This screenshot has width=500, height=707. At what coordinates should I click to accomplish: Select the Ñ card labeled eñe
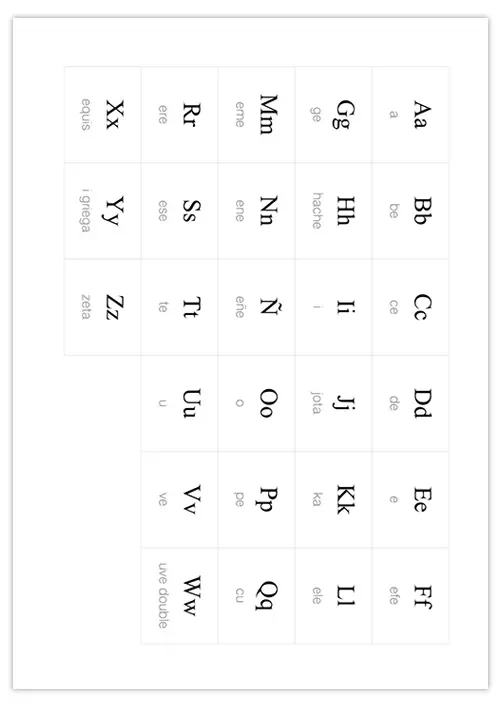(x=257, y=307)
